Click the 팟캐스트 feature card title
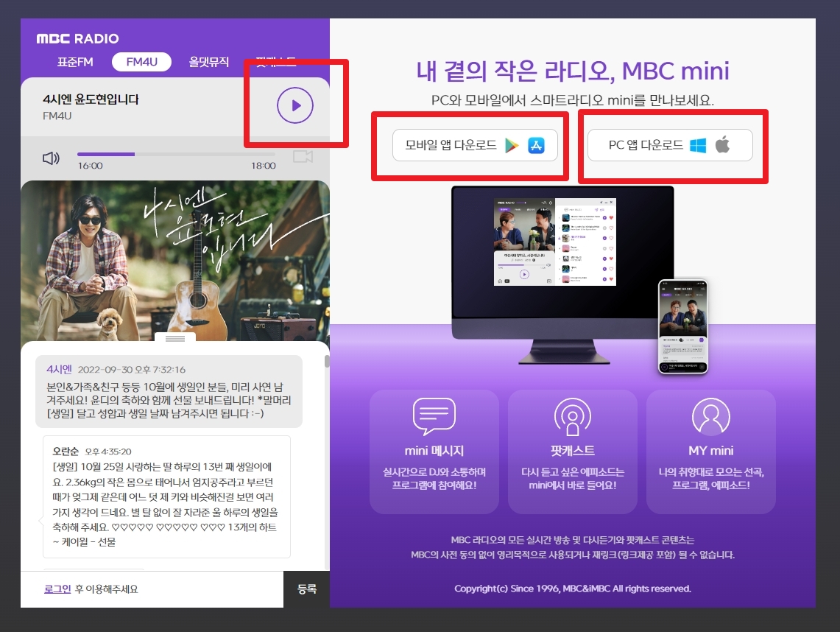Image resolution: width=840 pixels, height=632 pixels. click(x=573, y=451)
